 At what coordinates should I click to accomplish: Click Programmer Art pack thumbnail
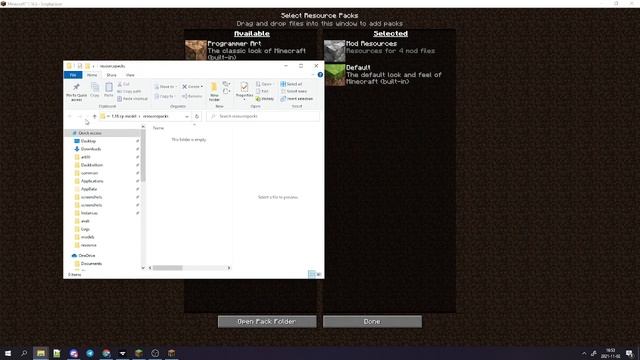point(196,50)
